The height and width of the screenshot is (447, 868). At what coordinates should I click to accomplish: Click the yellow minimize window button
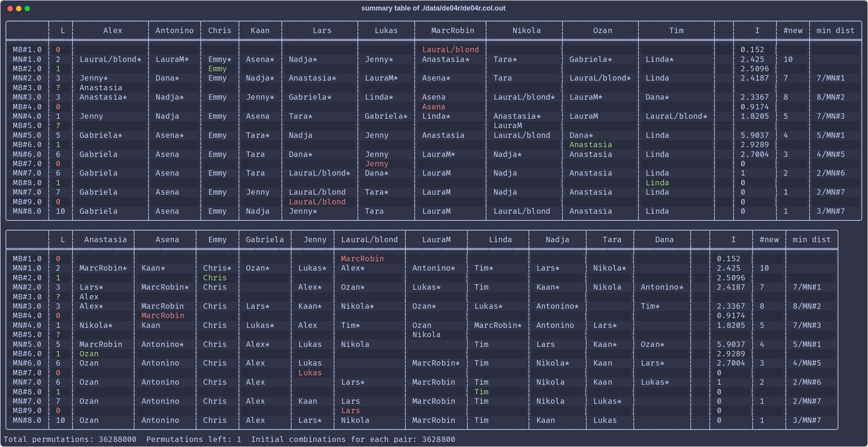pos(19,9)
